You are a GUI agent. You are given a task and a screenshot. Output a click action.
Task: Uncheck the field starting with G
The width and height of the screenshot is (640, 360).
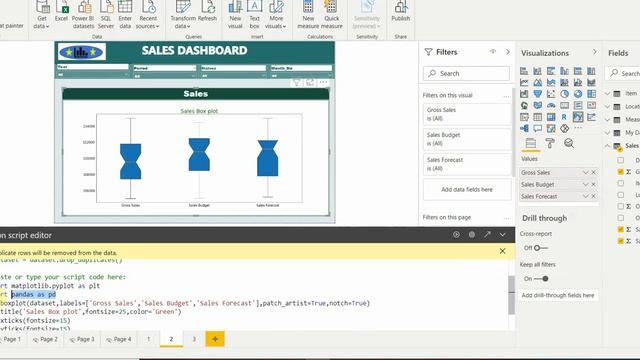coord(620,172)
